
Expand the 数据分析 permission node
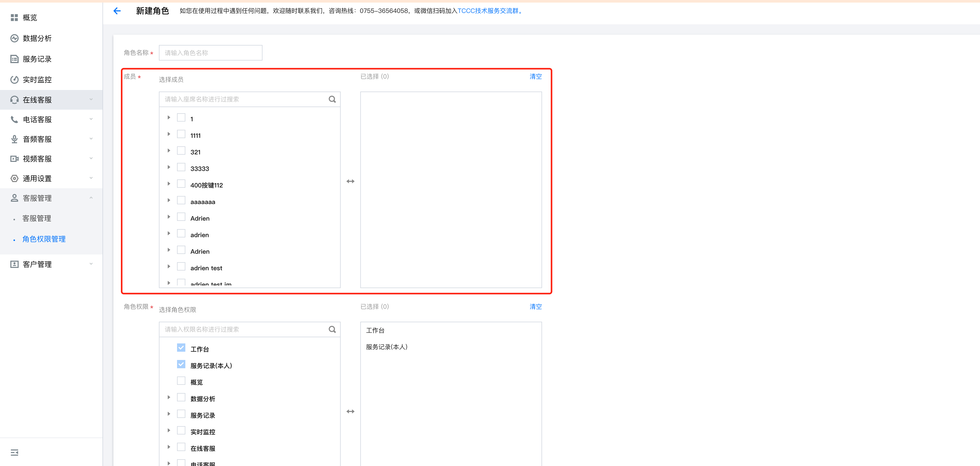[x=169, y=397]
